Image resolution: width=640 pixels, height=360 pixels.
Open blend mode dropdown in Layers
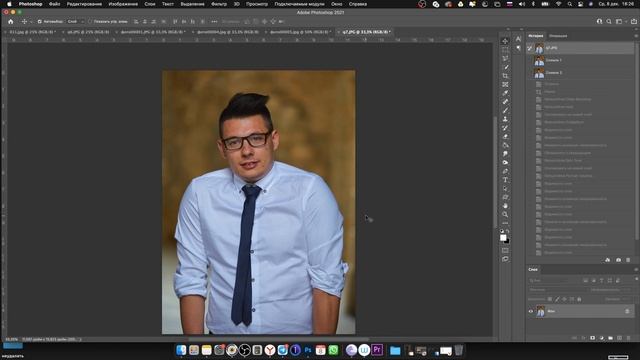pyautogui.click(x=557, y=290)
